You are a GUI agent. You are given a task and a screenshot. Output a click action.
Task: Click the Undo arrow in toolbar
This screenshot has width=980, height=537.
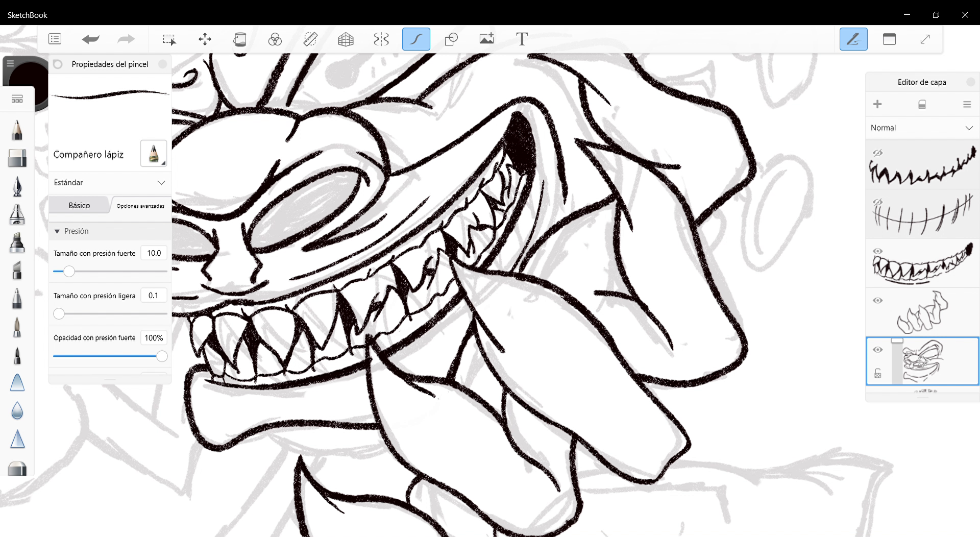tap(90, 39)
